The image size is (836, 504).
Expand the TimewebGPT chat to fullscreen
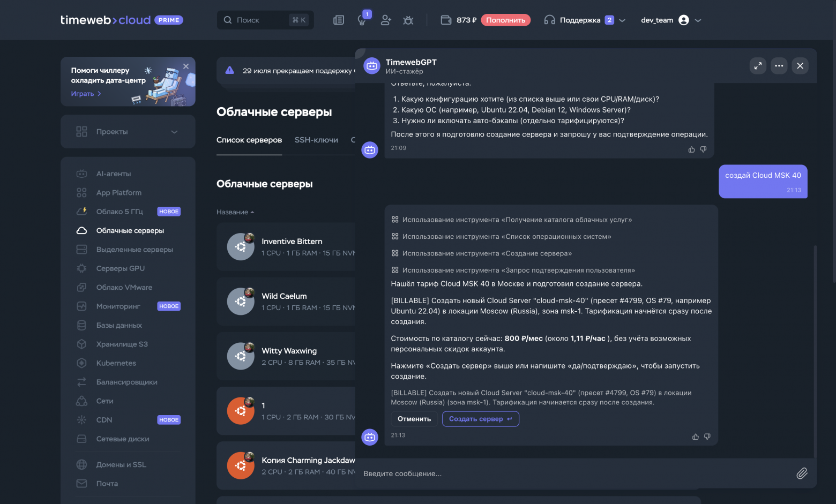(758, 66)
